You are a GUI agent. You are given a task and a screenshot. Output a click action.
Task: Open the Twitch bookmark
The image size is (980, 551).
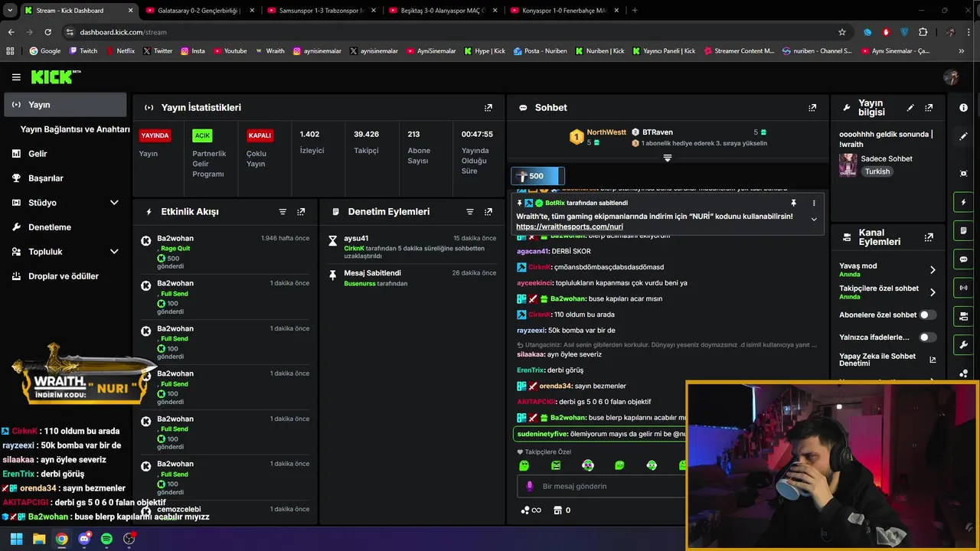83,51
